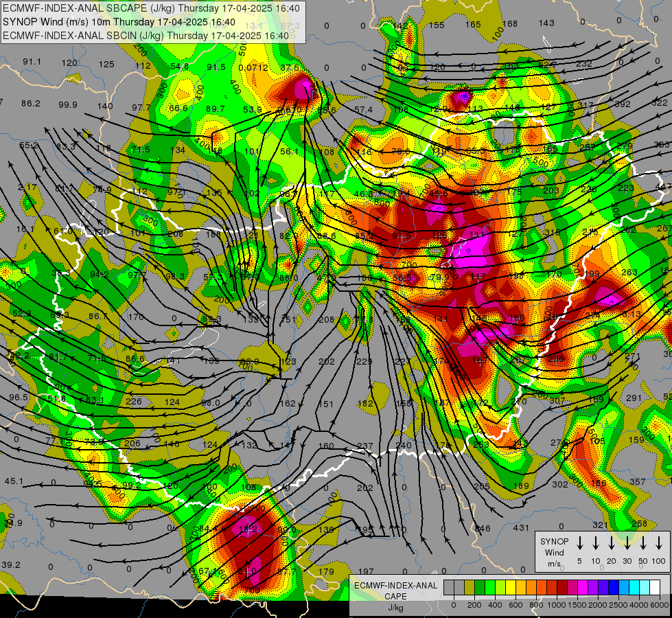Click the 1500 tick label on the CAPE scale
The image size is (672, 618).
click(577, 605)
